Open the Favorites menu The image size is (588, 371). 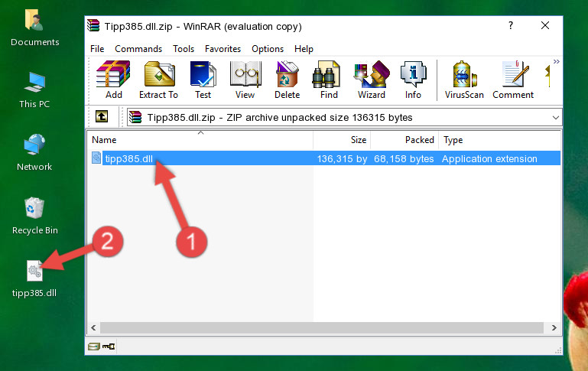tap(223, 49)
